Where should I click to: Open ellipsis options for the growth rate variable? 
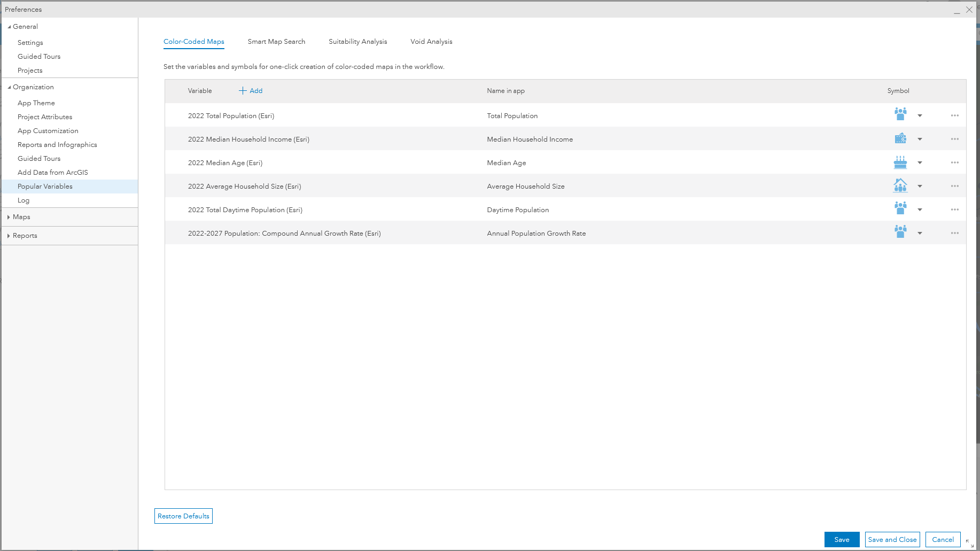[955, 232]
